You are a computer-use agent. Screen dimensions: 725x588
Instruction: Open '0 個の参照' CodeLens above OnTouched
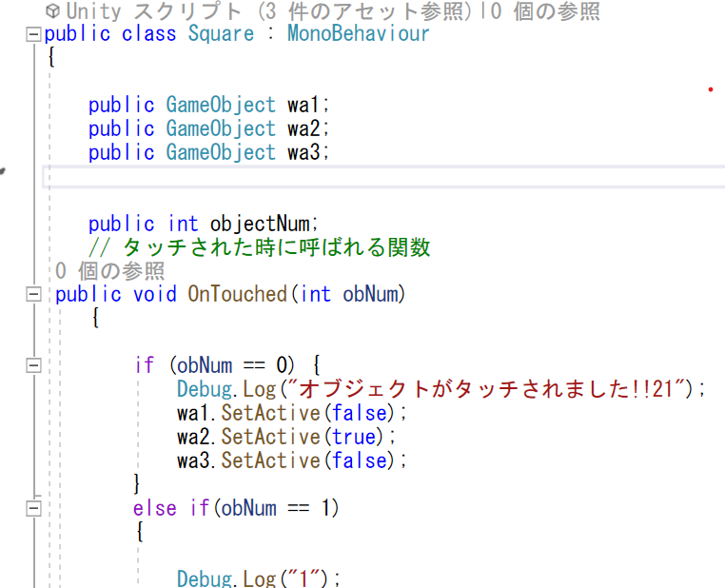click(109, 271)
